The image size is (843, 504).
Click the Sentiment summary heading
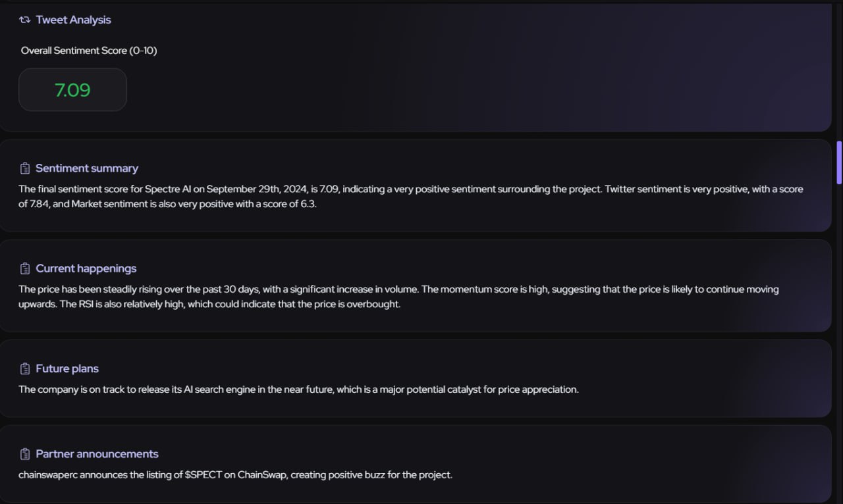[87, 168]
